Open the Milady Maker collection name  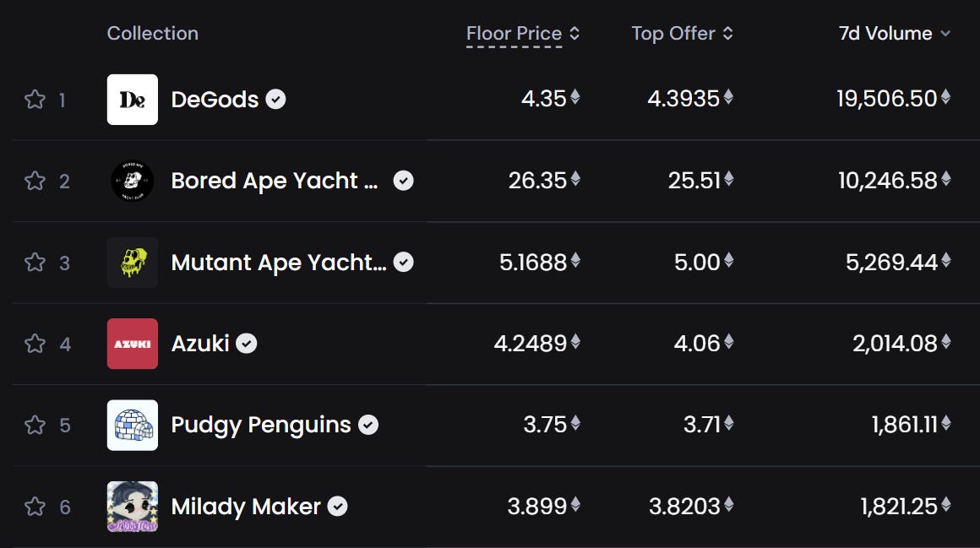(245, 507)
